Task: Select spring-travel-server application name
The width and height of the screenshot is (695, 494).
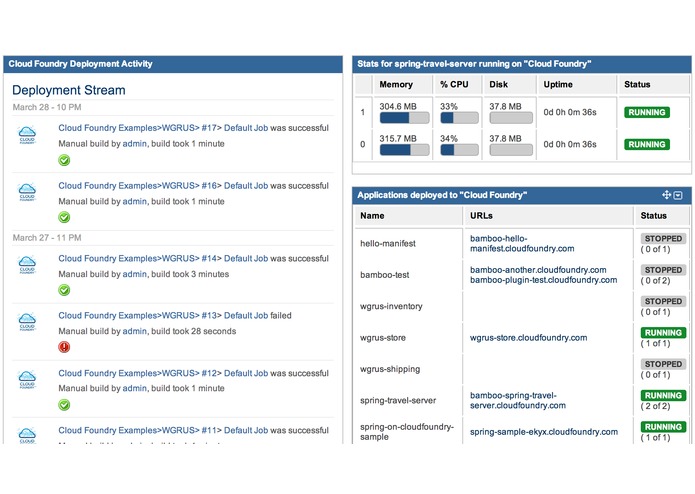Action: click(x=398, y=401)
